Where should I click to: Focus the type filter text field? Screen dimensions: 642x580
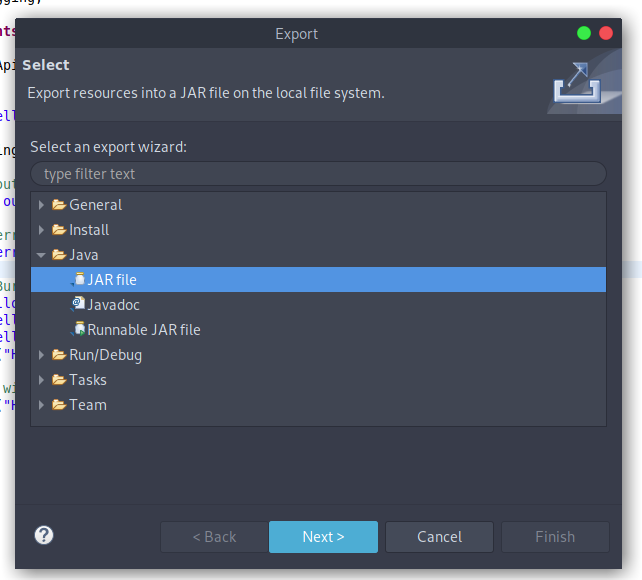coord(318,174)
